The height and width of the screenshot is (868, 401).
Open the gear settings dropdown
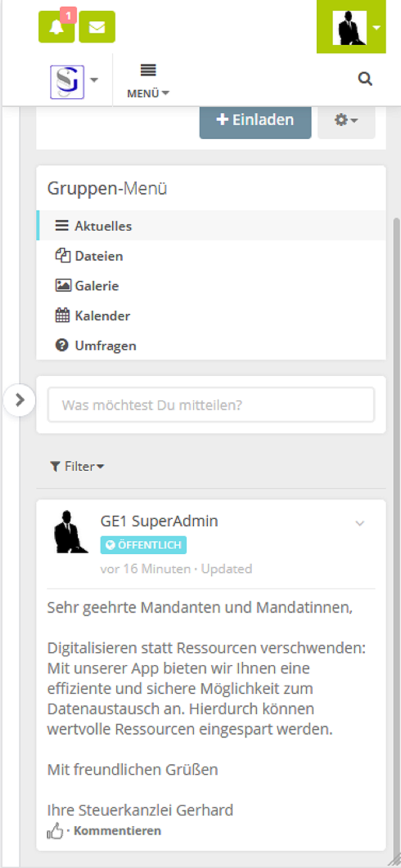point(345,119)
